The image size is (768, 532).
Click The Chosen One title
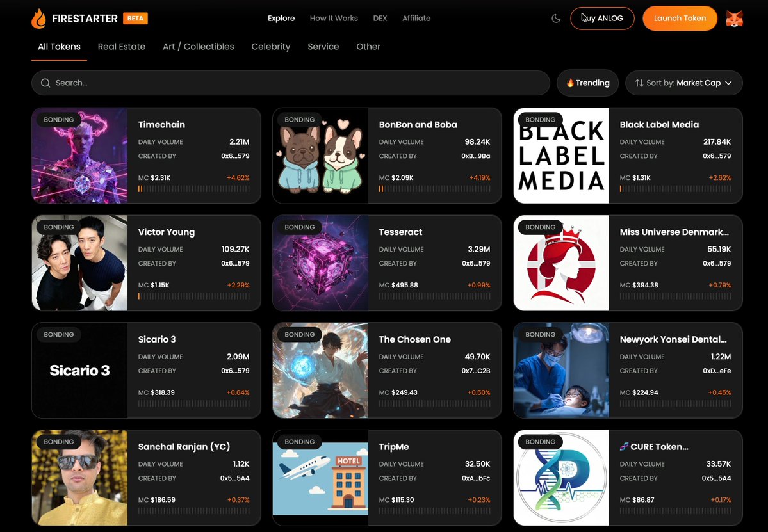[415, 339]
